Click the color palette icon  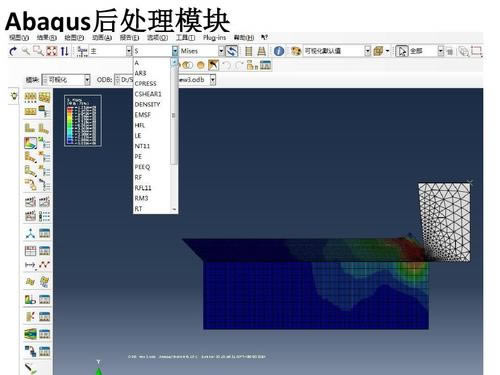[x=296, y=51]
